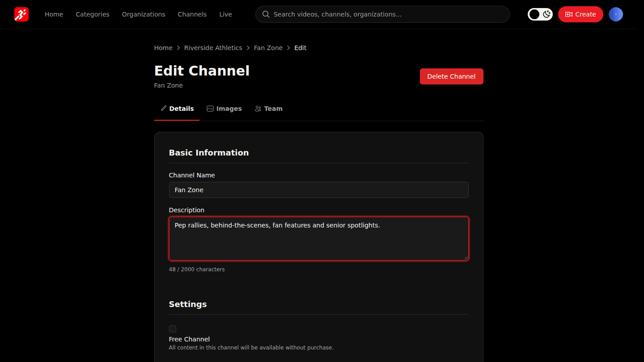
Task: Click the Edit breadcrumb text
Action: point(300,48)
